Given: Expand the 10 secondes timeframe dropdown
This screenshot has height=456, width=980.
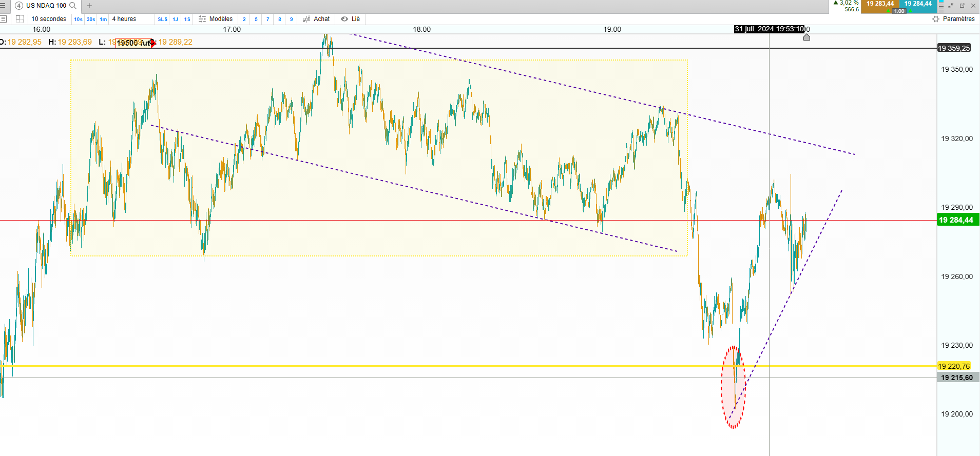Looking at the screenshot, I should (49, 19).
